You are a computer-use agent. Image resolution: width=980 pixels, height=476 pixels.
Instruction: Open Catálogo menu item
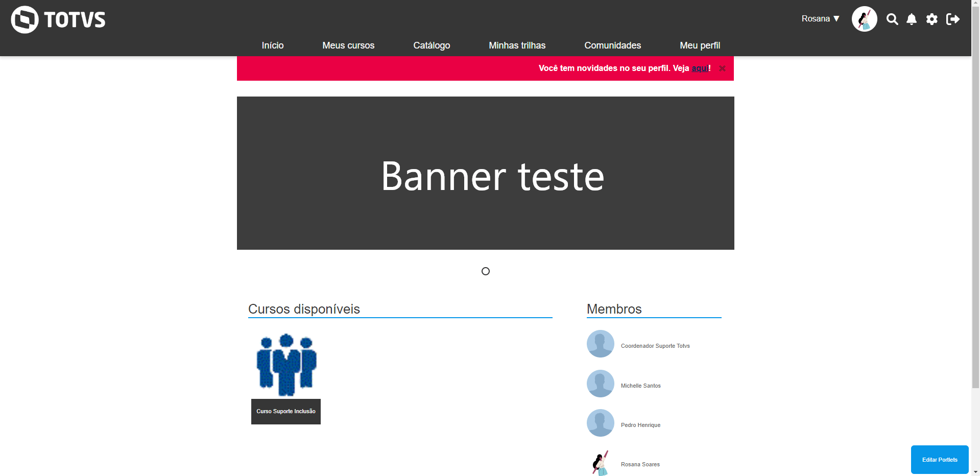click(x=432, y=45)
